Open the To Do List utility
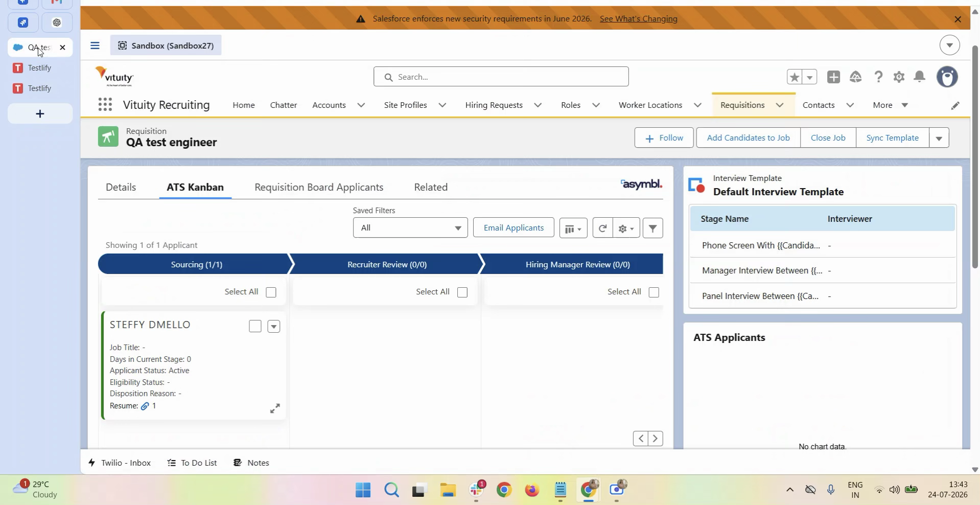980x505 pixels. 192,463
